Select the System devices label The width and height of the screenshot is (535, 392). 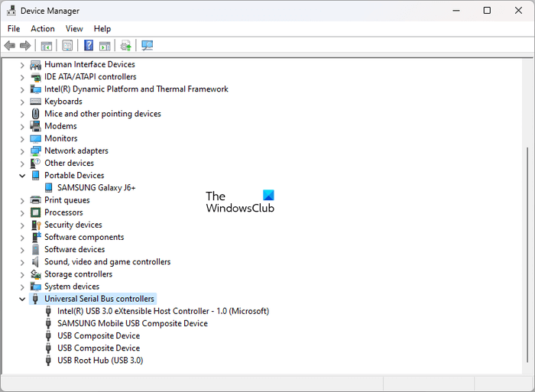tap(72, 287)
